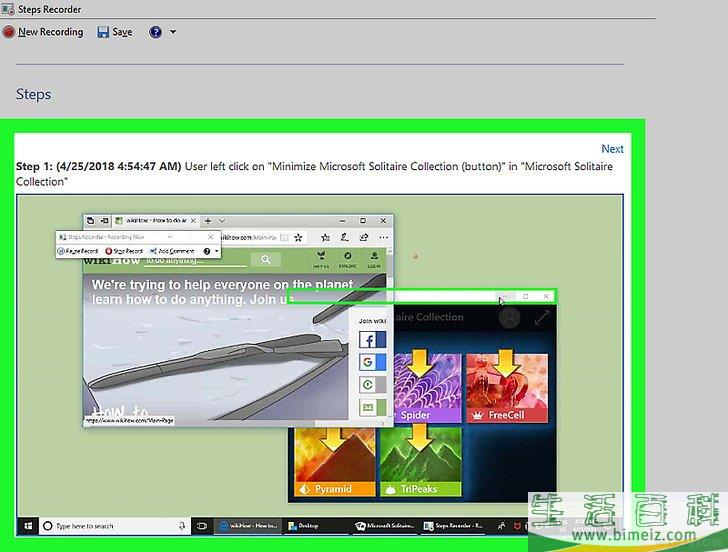Image resolution: width=728 pixels, height=552 pixels.
Task: Click the wikiHow tab in the recorded Edge window
Action: click(x=156, y=221)
